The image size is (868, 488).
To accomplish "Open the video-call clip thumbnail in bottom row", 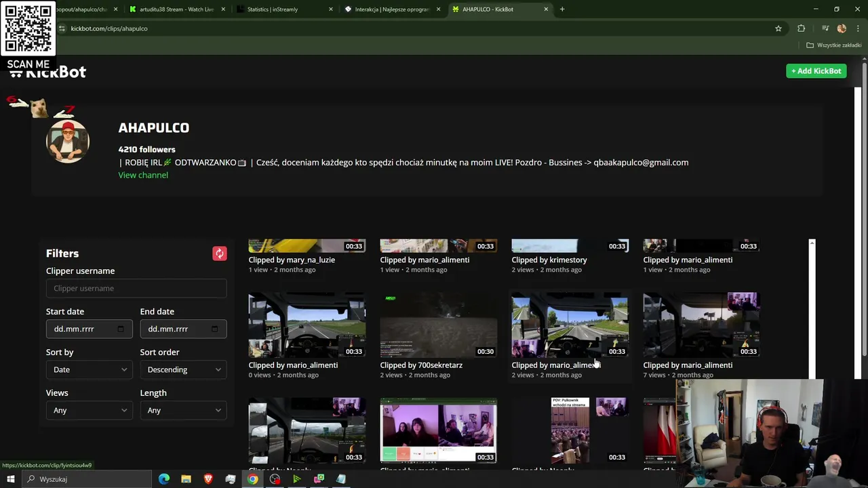I will coord(438,430).
